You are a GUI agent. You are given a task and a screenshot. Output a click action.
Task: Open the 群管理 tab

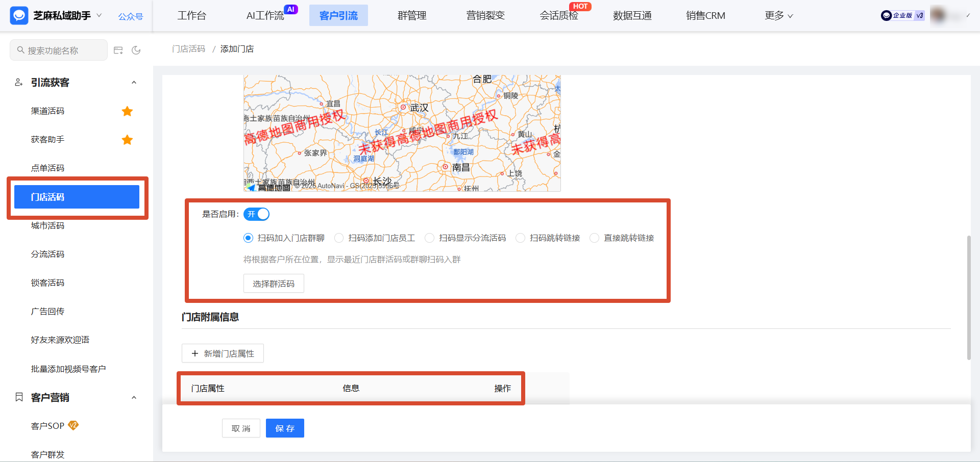[x=412, y=15]
